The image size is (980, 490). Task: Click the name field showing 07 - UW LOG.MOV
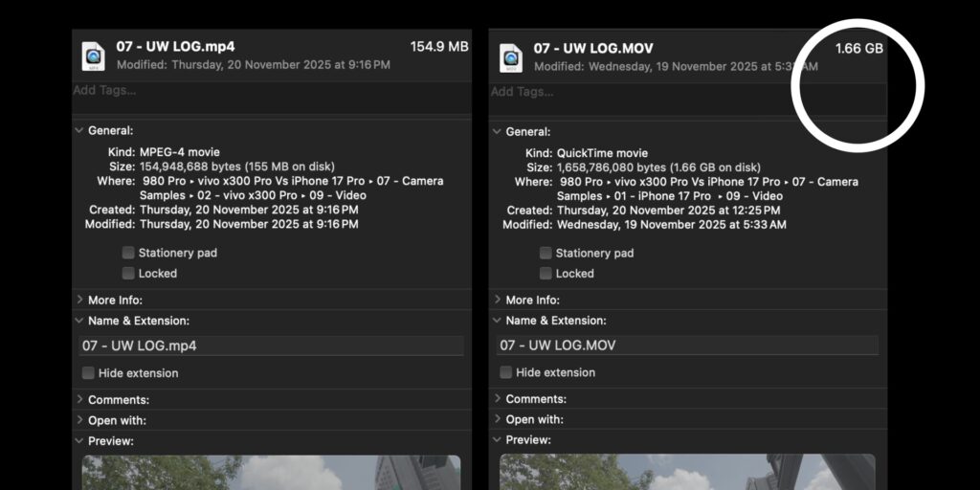[x=687, y=345]
